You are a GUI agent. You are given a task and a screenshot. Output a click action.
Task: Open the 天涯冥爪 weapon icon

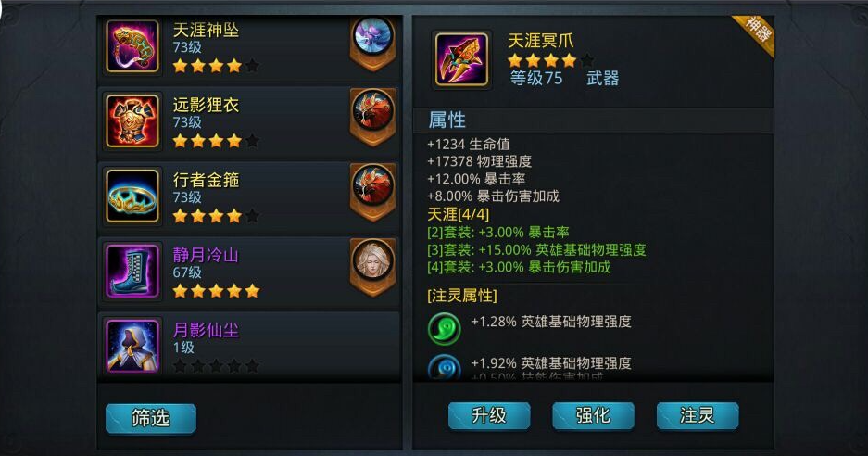click(x=461, y=58)
